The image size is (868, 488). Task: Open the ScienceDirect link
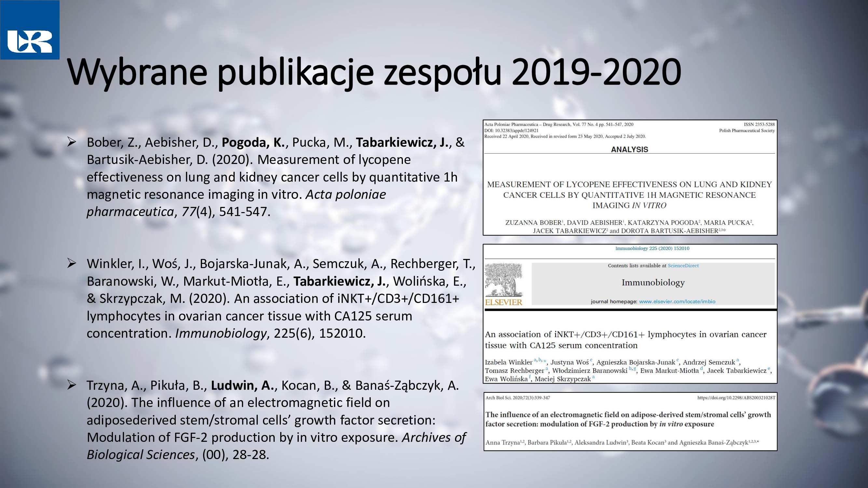pyautogui.click(x=683, y=266)
